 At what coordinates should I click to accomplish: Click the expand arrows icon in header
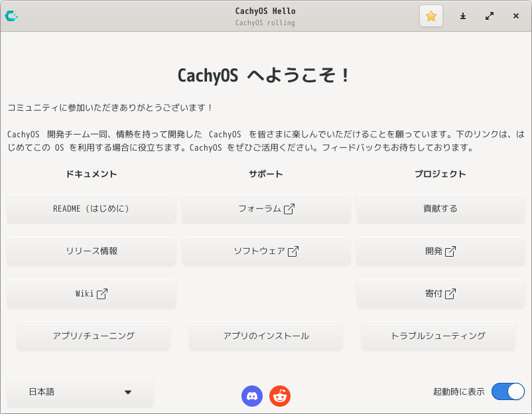(x=490, y=16)
